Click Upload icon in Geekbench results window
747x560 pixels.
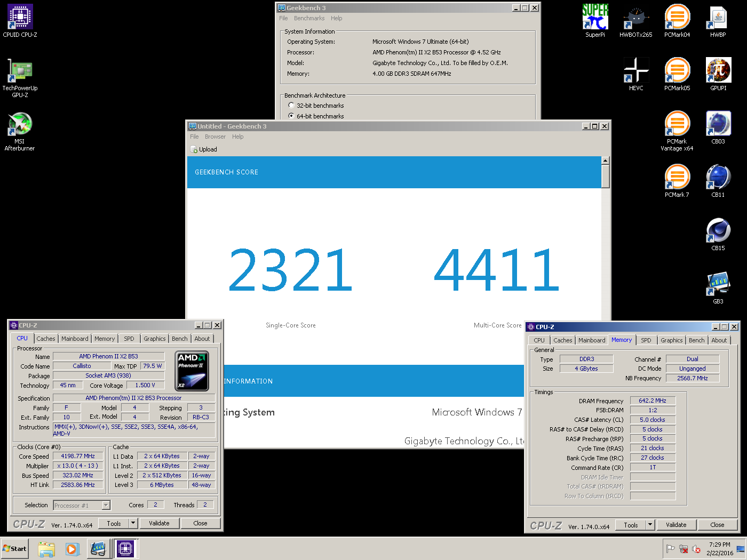[194, 149]
